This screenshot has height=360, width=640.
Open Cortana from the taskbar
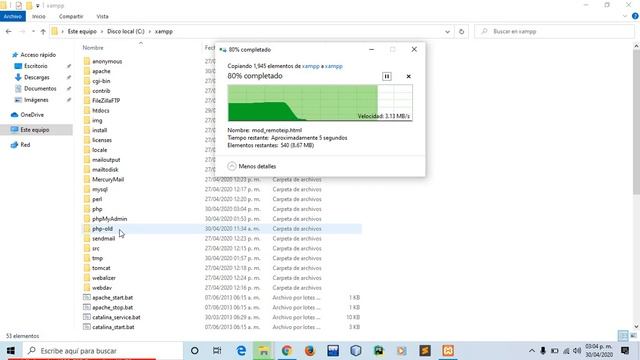pos(195,351)
